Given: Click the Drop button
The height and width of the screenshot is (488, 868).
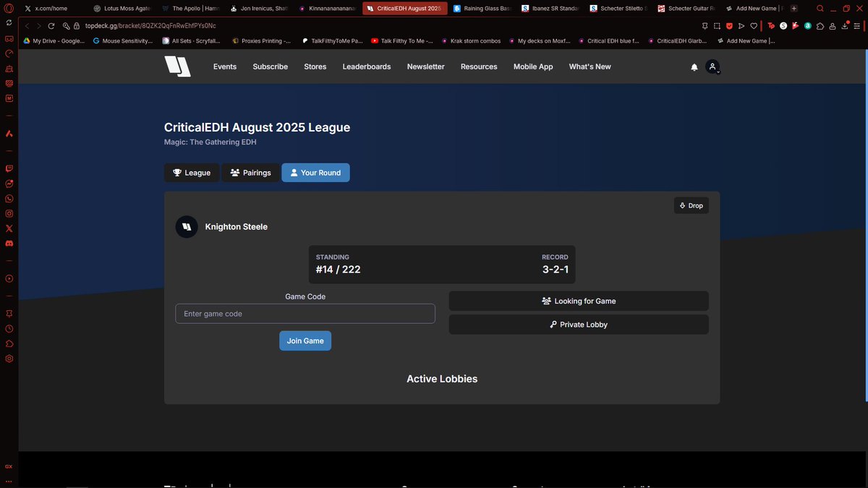Looking at the screenshot, I should tap(692, 206).
